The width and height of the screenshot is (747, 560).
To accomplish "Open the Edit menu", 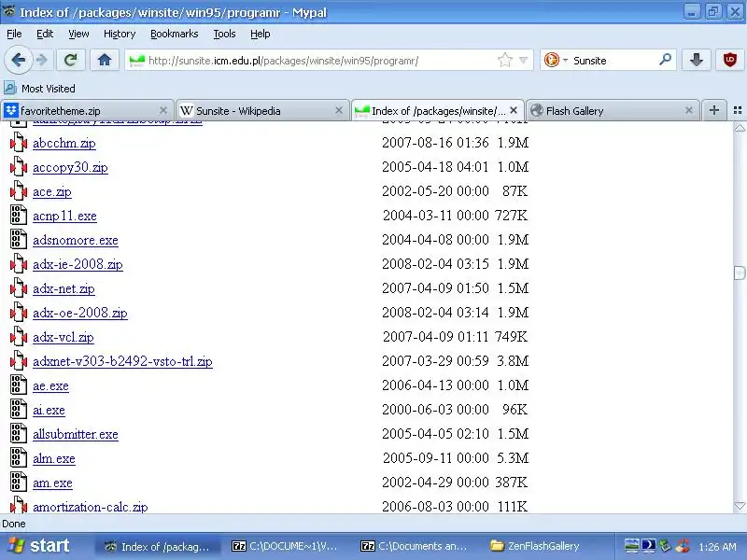I will (x=45, y=34).
